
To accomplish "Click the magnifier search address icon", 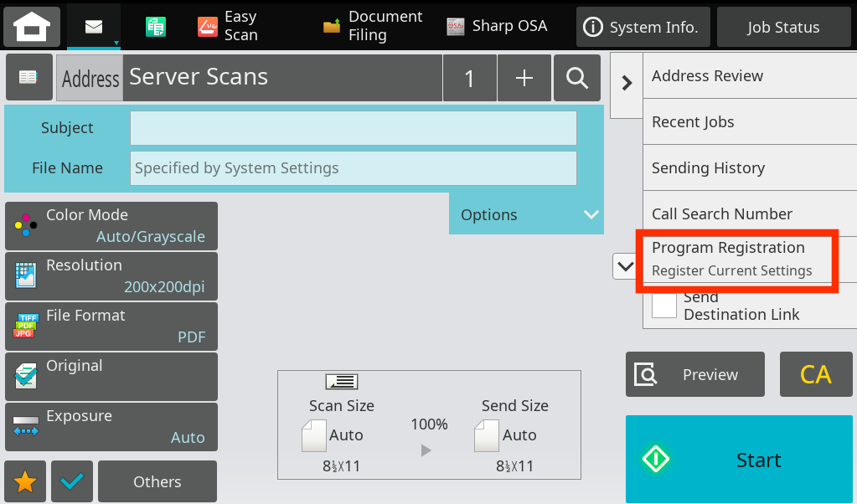I will (576, 78).
